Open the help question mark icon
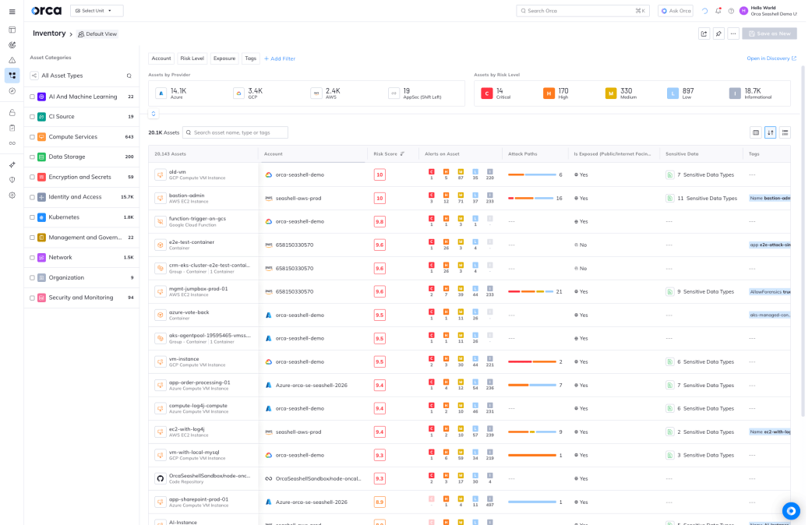The image size is (812, 525). pyautogui.click(x=731, y=11)
